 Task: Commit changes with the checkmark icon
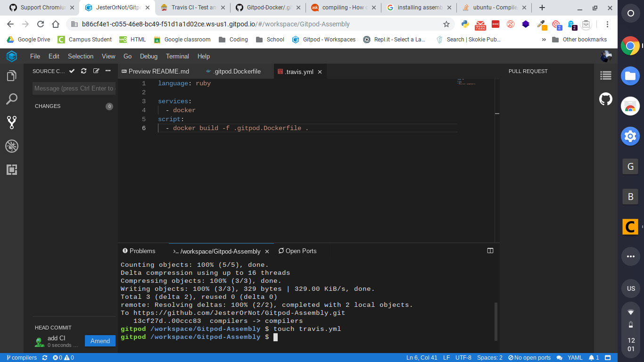coord(72,71)
